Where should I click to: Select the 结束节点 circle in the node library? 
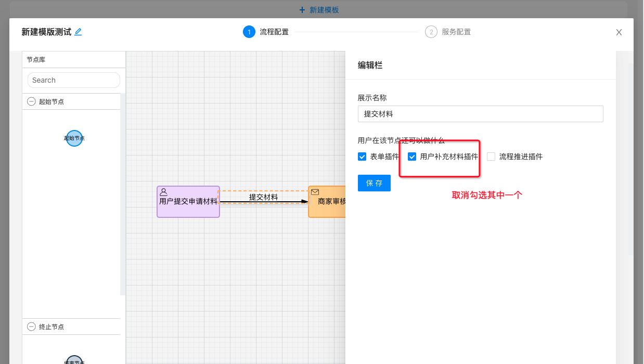pos(74,359)
